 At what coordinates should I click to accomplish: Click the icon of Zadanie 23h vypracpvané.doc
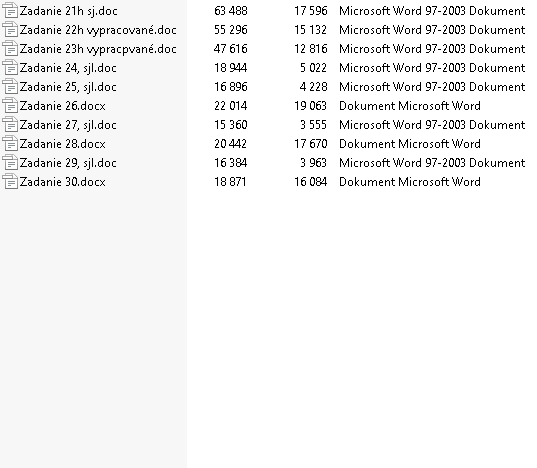tap(10, 49)
